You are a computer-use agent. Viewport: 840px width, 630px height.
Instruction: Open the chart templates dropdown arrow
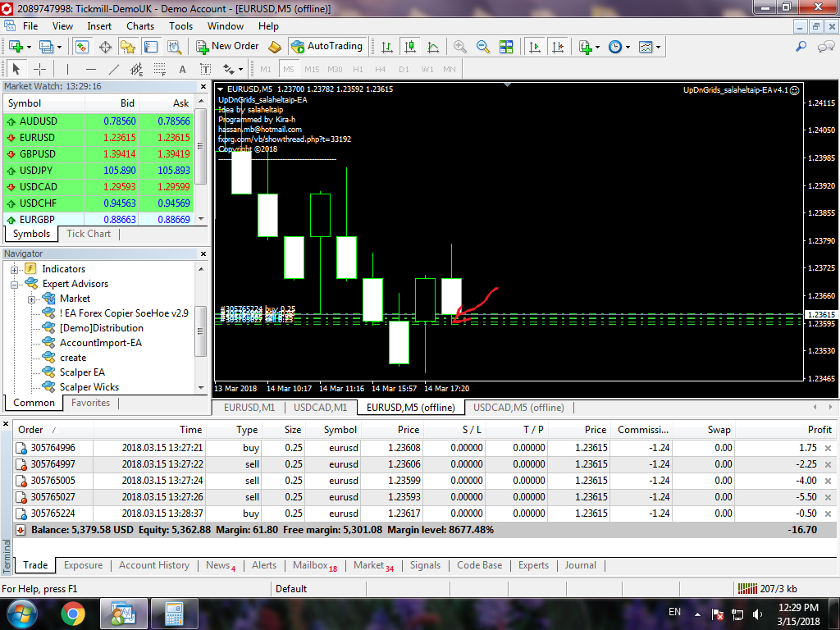659,47
